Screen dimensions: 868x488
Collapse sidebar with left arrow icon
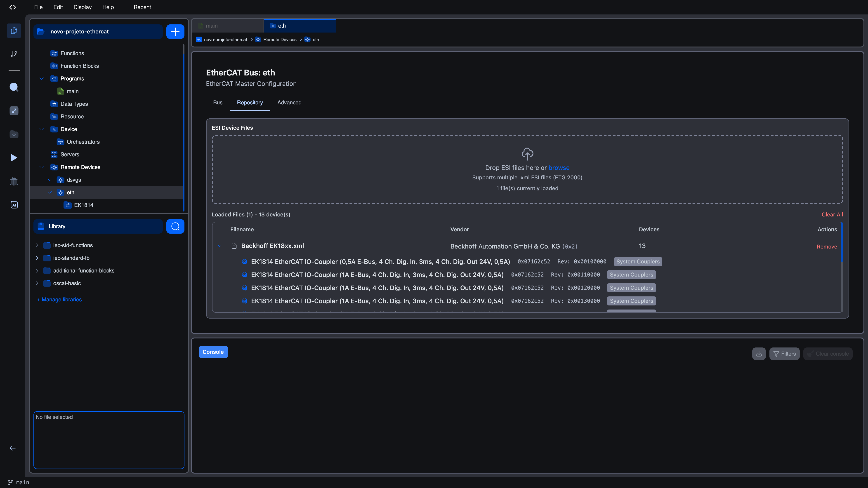pos(12,448)
